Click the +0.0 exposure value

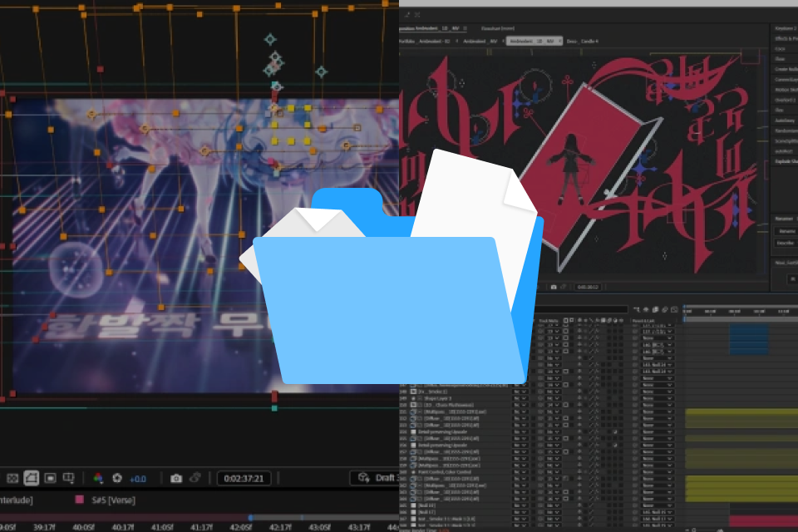pyautogui.click(x=137, y=479)
